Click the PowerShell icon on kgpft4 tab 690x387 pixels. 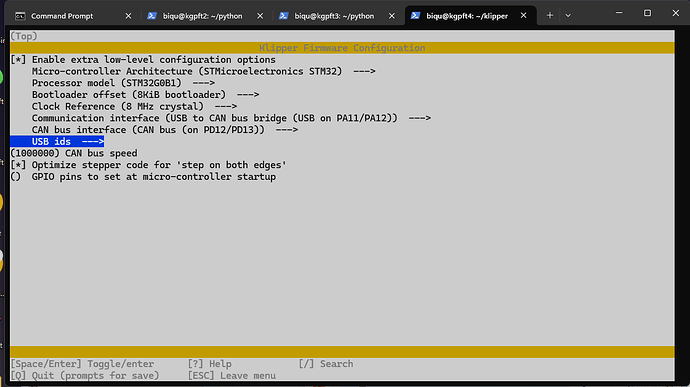[x=415, y=15]
